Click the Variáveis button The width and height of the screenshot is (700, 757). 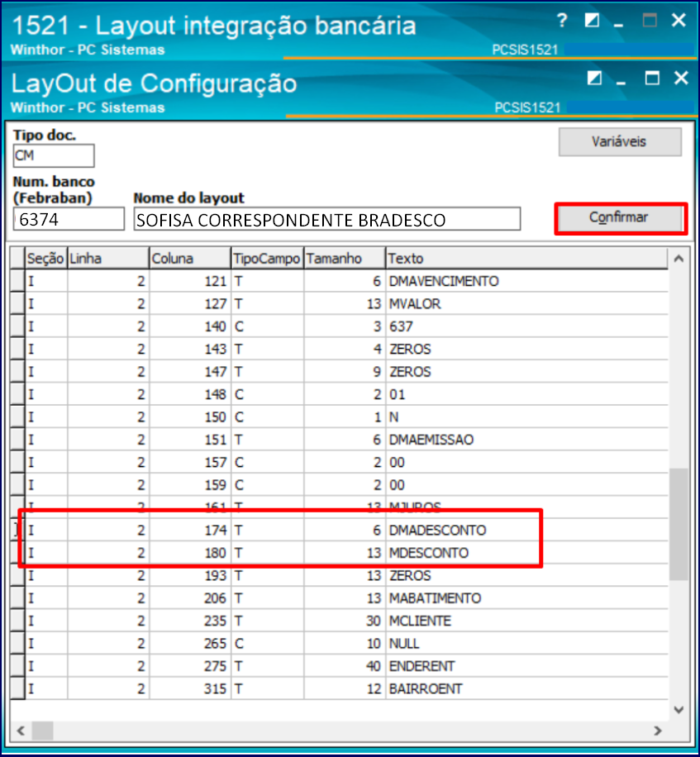pyautogui.click(x=620, y=141)
